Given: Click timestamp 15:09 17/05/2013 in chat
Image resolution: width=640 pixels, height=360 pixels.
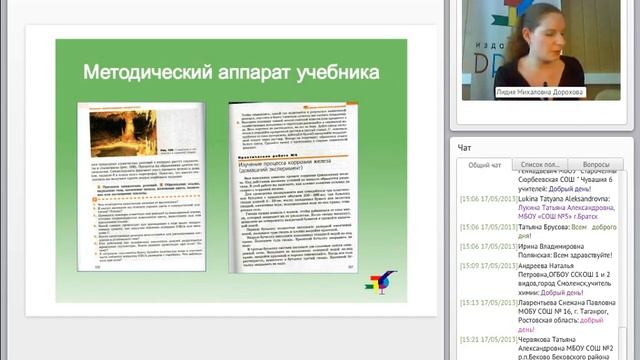Looking at the screenshot, I should tap(489, 266).
